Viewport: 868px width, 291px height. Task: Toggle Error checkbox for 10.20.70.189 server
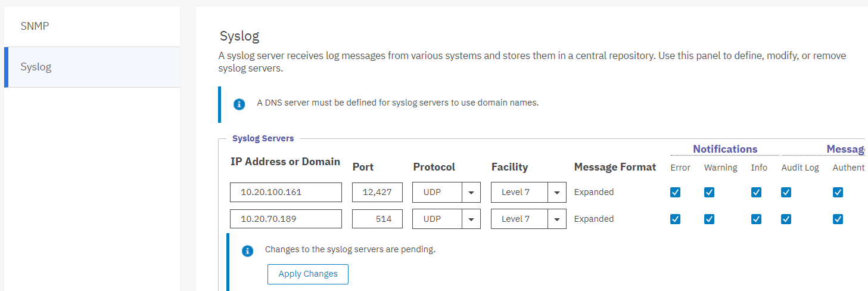(675, 219)
